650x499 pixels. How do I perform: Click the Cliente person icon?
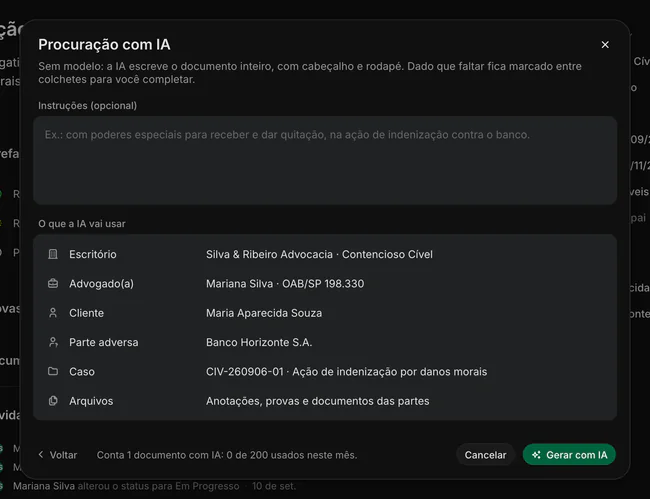coord(53,313)
